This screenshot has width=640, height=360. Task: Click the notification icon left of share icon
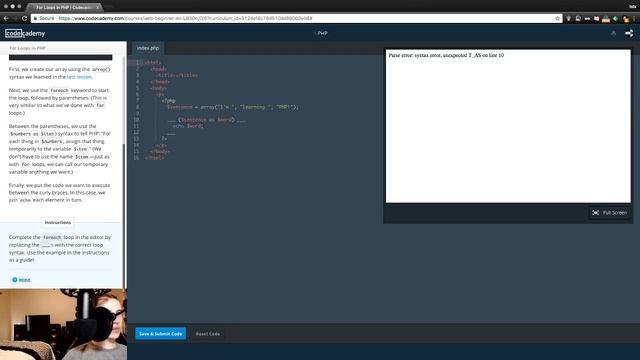[x=613, y=33]
